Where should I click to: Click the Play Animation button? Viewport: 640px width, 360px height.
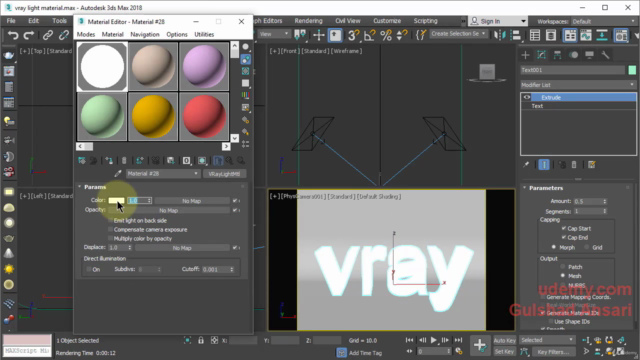point(433,340)
